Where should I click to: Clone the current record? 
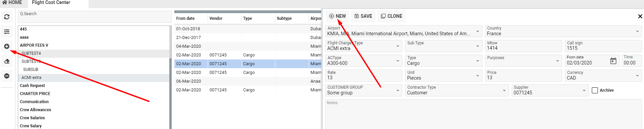pos(392,16)
